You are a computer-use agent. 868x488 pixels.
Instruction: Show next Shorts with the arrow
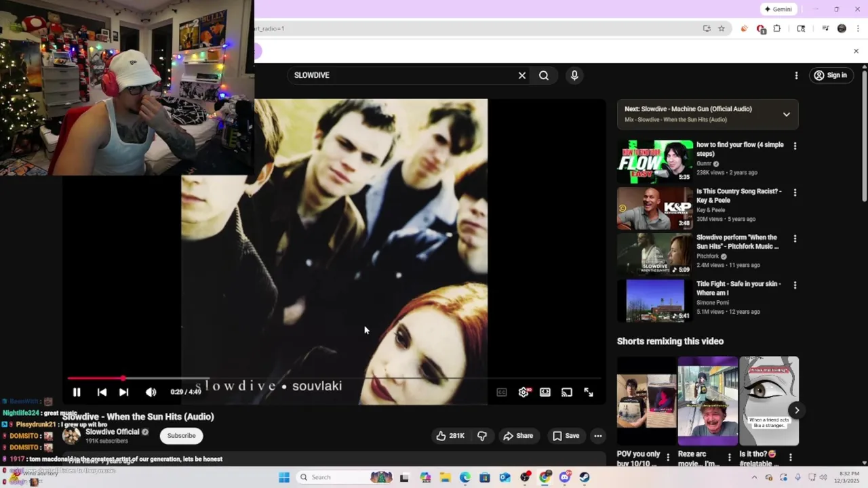[x=797, y=410]
